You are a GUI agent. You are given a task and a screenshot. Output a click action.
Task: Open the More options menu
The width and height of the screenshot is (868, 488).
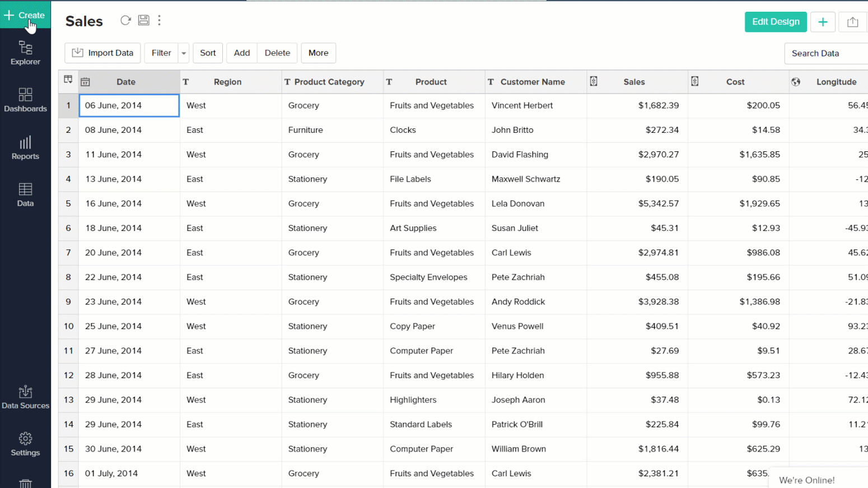[x=318, y=53]
